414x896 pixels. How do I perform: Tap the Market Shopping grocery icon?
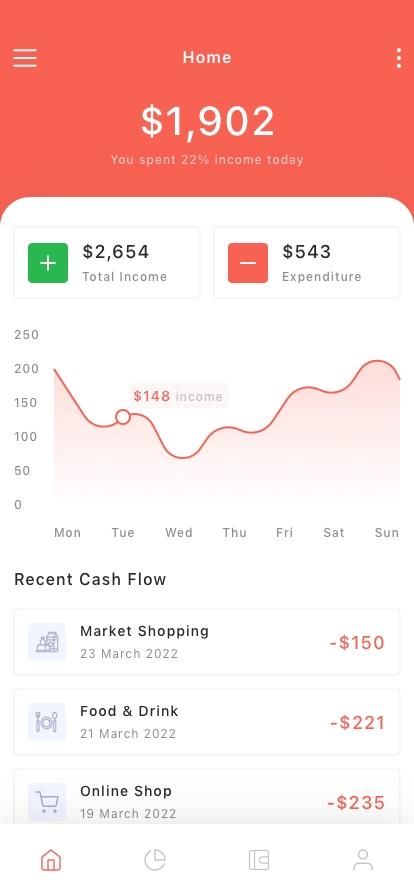47,642
